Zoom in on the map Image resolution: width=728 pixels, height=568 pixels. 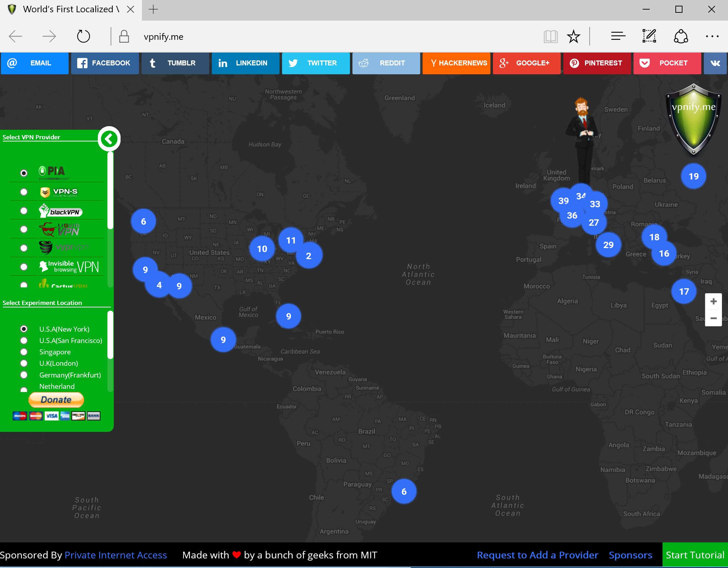[x=713, y=301]
